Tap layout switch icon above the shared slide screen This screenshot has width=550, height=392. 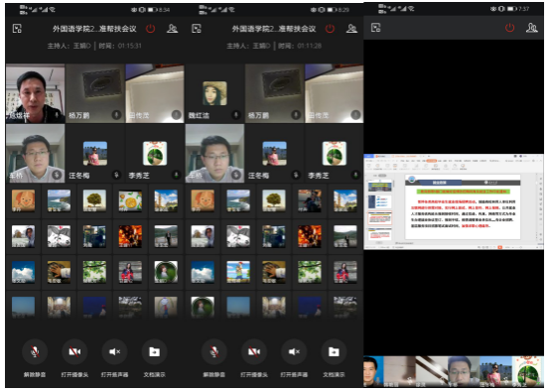tap(376, 28)
